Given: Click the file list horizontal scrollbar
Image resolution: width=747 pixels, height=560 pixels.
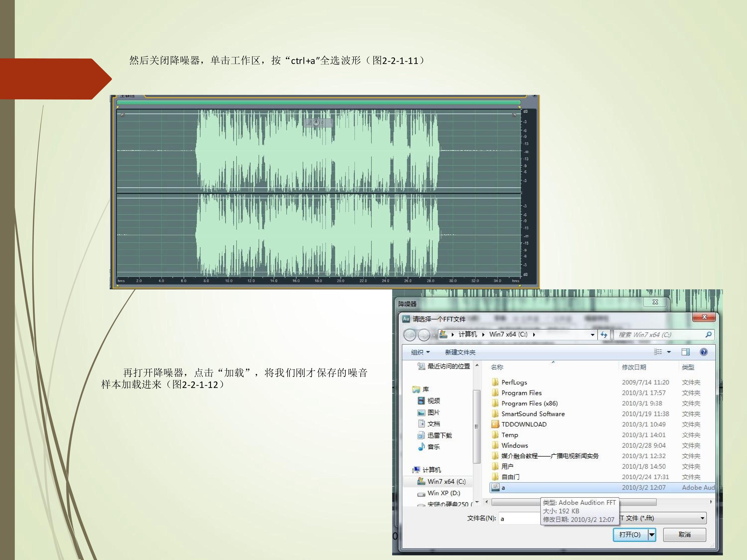Looking at the screenshot, I should click(x=574, y=502).
